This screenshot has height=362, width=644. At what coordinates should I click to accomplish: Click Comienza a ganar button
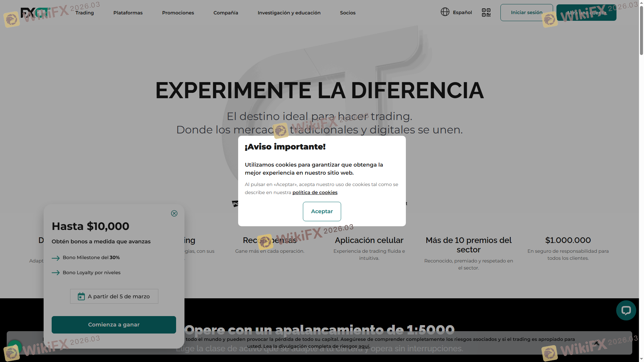pos(114,325)
